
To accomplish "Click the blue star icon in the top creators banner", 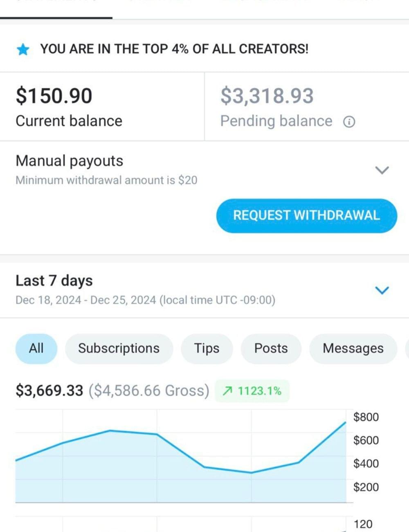I will [23, 50].
